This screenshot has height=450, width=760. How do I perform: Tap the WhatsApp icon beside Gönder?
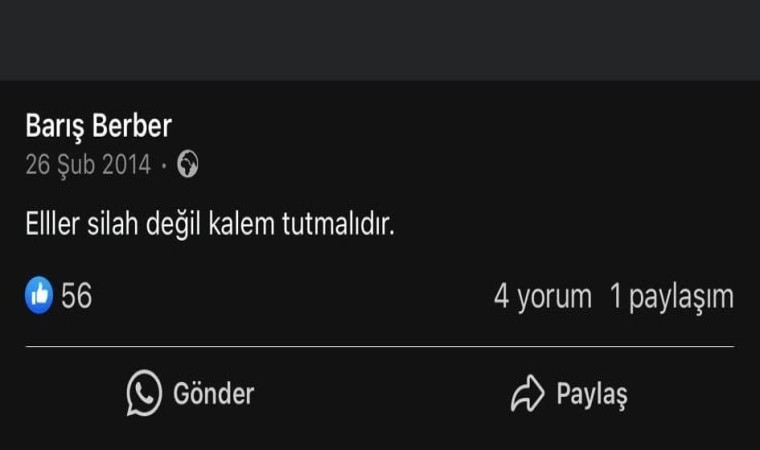point(144,393)
